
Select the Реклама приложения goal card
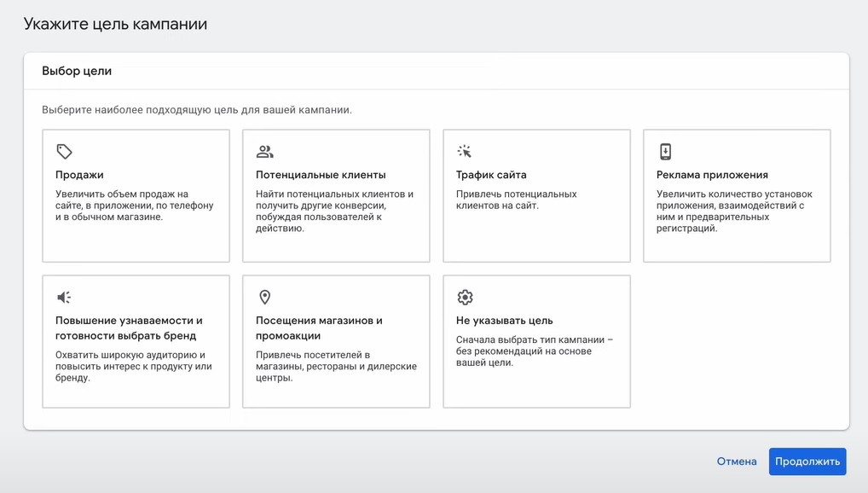(736, 194)
